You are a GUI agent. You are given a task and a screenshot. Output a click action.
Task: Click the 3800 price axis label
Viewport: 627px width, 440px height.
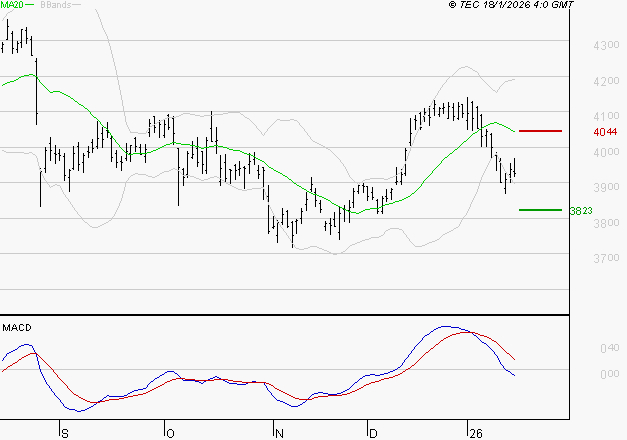click(x=606, y=223)
